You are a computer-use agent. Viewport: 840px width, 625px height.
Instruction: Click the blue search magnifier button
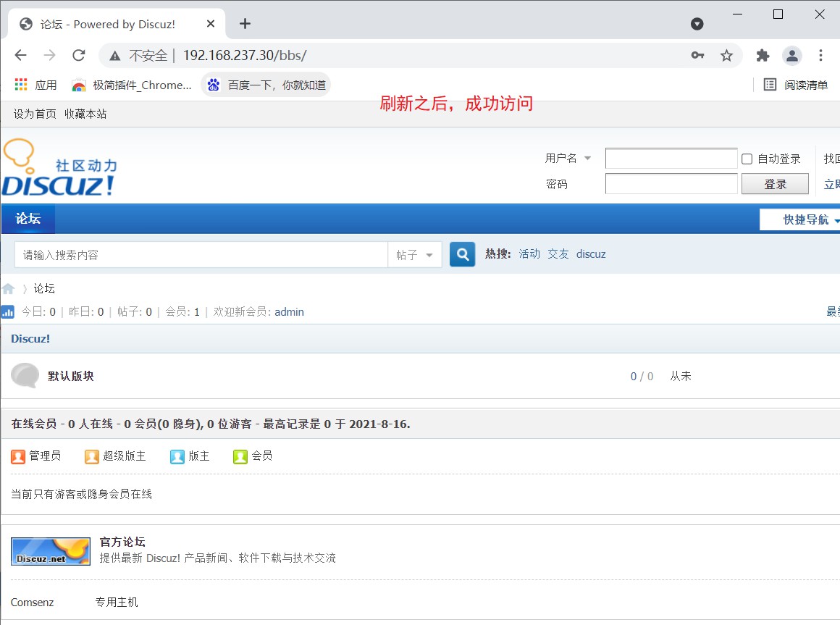coord(462,254)
